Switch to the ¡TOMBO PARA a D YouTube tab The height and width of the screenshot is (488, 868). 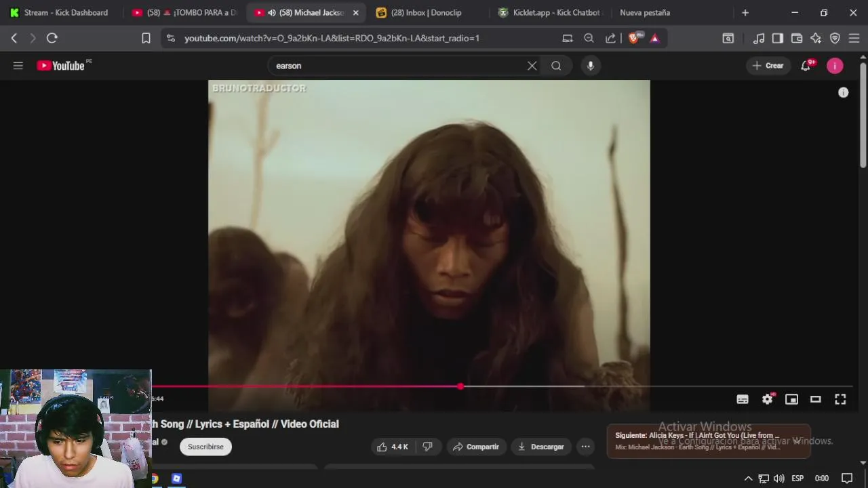click(x=184, y=12)
